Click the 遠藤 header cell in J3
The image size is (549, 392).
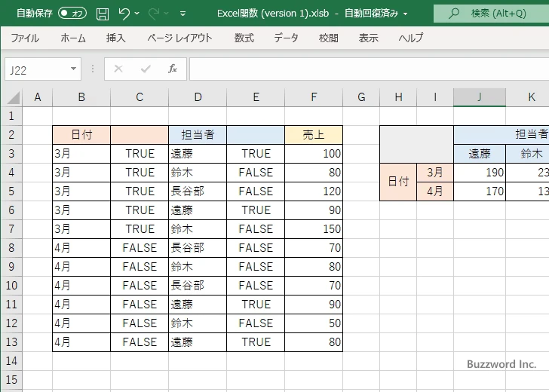(480, 154)
